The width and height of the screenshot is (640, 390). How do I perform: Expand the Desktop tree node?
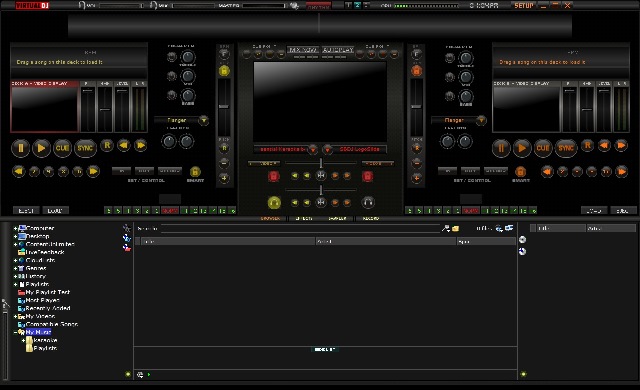[x=16, y=236]
